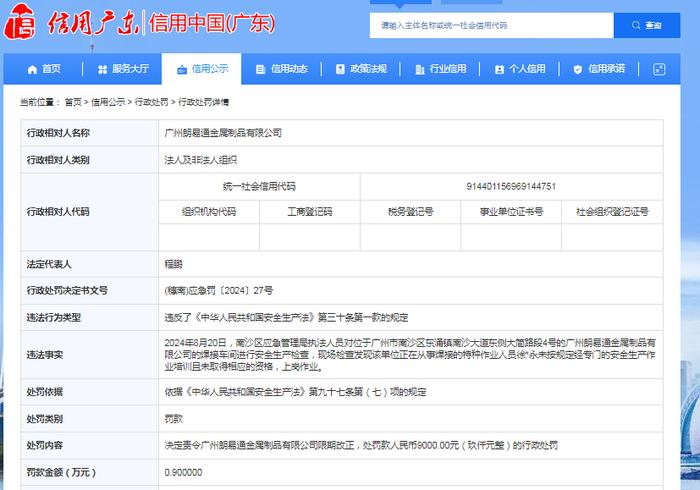Click the 处罚内容 value text
Image resolution: width=700 pixels, height=490 pixels.
pos(361,445)
